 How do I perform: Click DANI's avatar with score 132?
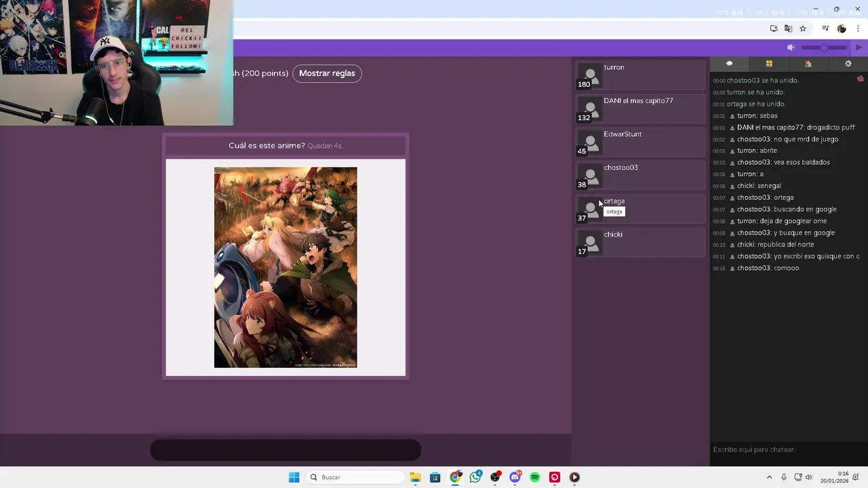[x=590, y=109]
